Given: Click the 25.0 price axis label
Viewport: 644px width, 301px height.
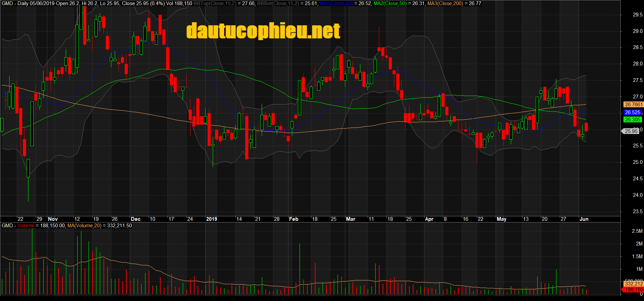Looking at the screenshot, I should click(637, 162).
